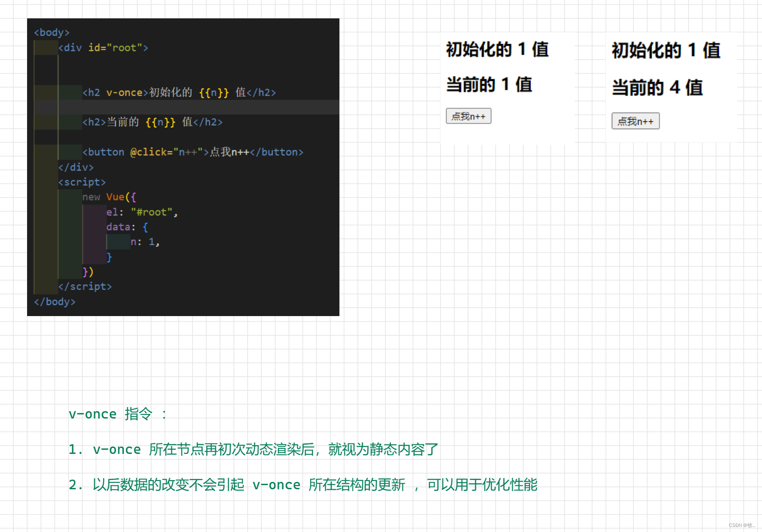Click the closing </body> tag in code
Image resolution: width=762 pixels, height=532 pixels.
click(x=55, y=302)
